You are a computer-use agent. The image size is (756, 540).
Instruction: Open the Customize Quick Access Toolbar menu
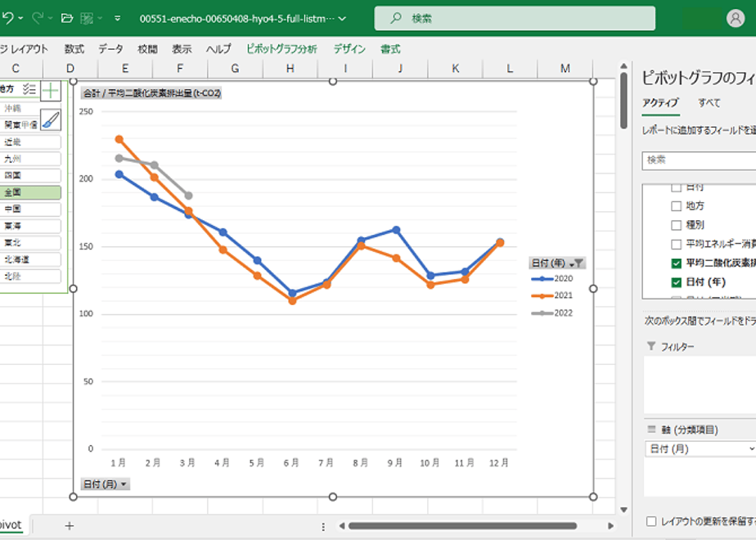coord(118,18)
